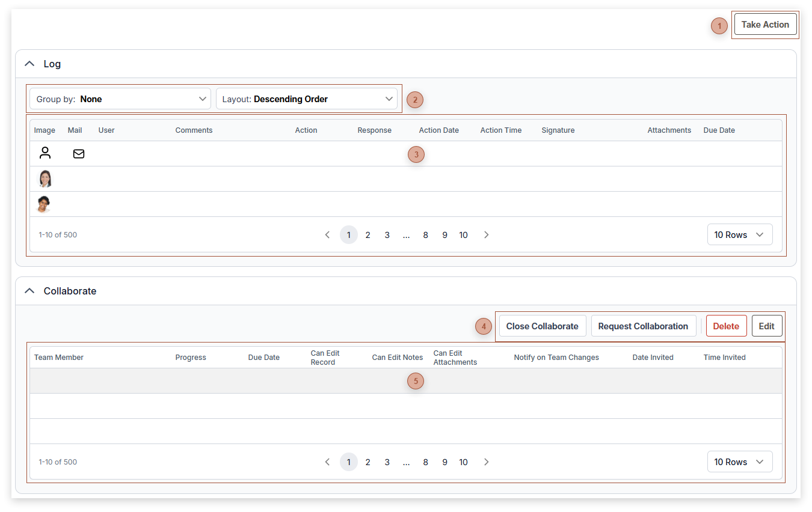Click the Request Collaboration button
The image size is (812, 512).
pos(643,326)
